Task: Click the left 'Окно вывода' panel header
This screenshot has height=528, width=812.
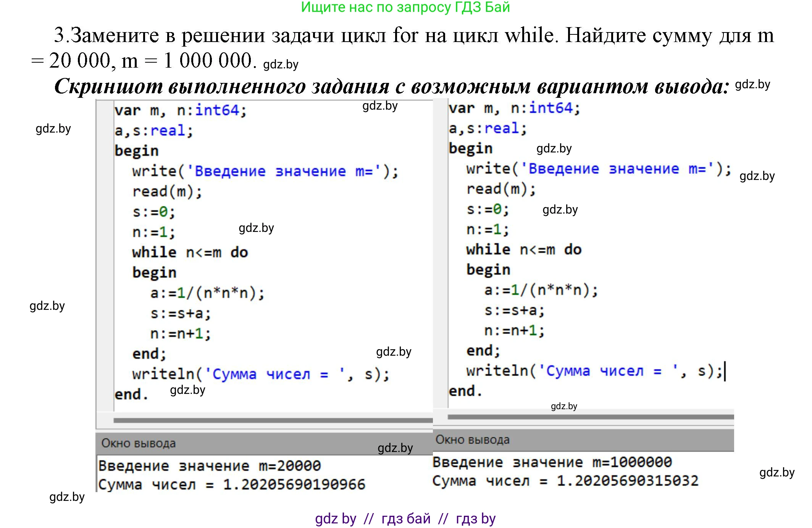Action: coord(138,443)
